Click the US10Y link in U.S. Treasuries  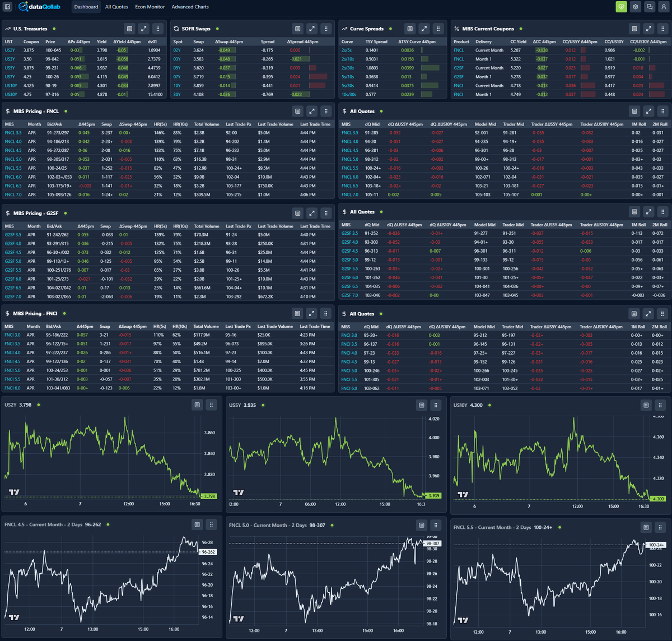[11, 86]
